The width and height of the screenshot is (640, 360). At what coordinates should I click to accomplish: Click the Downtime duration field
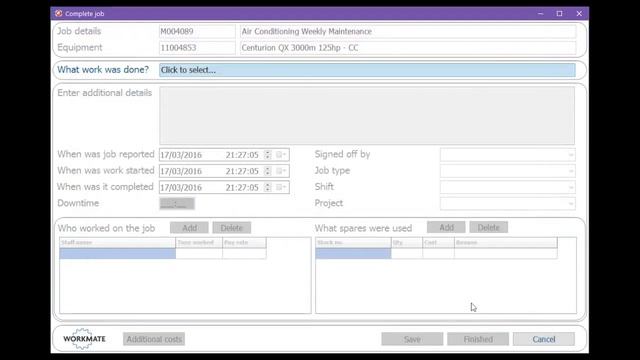pos(177,203)
